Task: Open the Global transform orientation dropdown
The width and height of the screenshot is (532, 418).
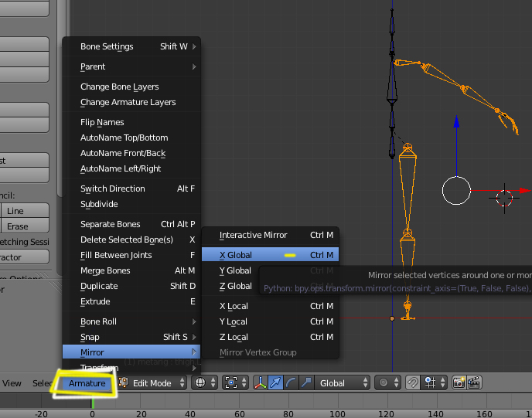Action: [x=343, y=383]
